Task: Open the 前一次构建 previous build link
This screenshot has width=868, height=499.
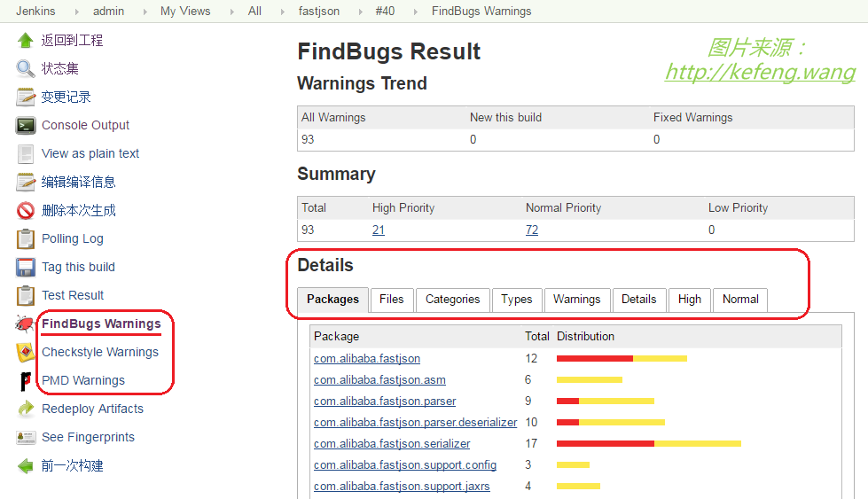Action: [x=72, y=466]
